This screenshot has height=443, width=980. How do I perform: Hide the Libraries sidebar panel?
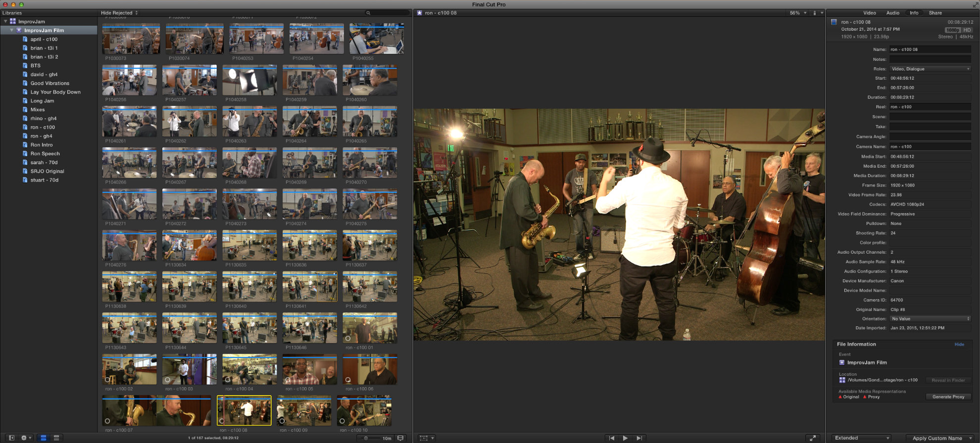click(x=12, y=438)
